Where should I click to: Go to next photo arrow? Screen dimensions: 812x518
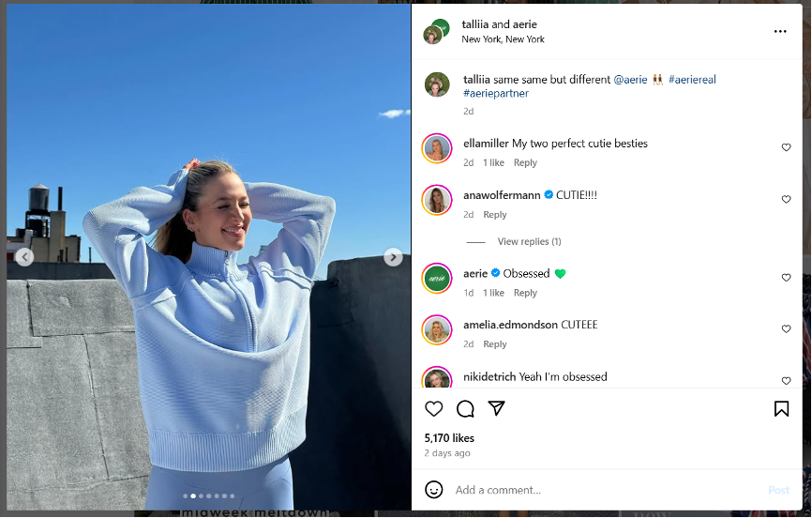coord(393,257)
